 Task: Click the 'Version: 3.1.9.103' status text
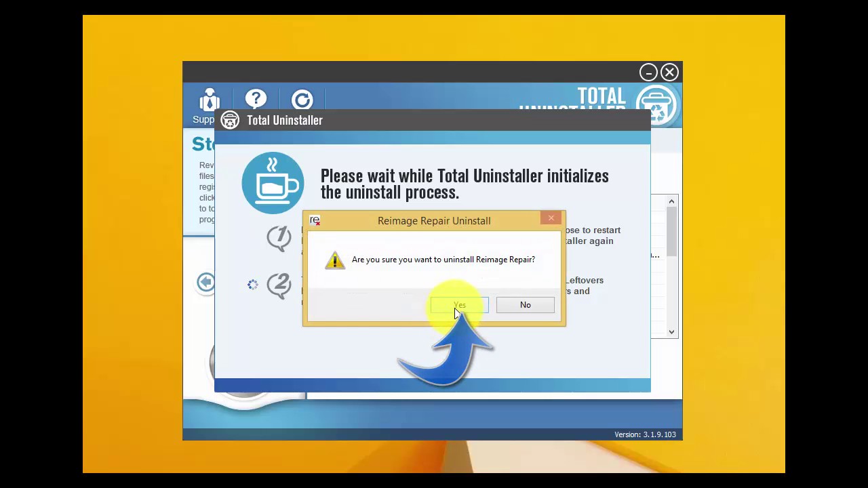pyautogui.click(x=645, y=434)
